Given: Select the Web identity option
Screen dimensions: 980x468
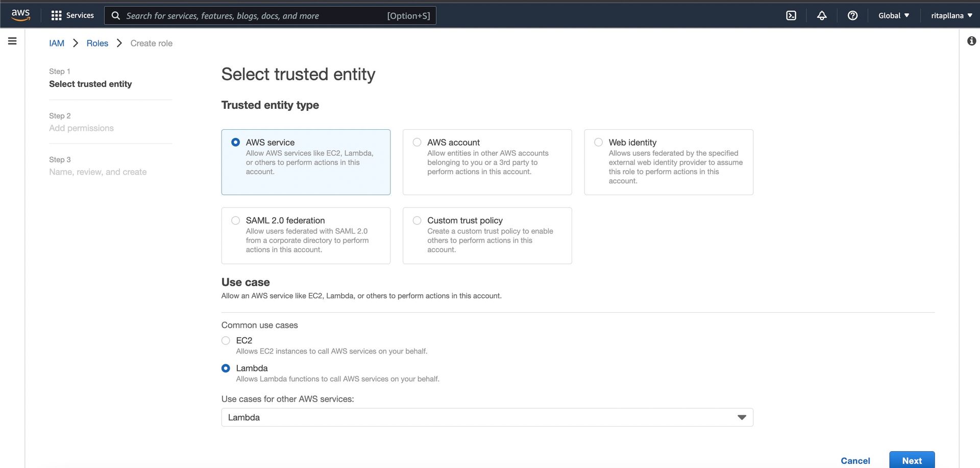Looking at the screenshot, I should pos(669,162).
